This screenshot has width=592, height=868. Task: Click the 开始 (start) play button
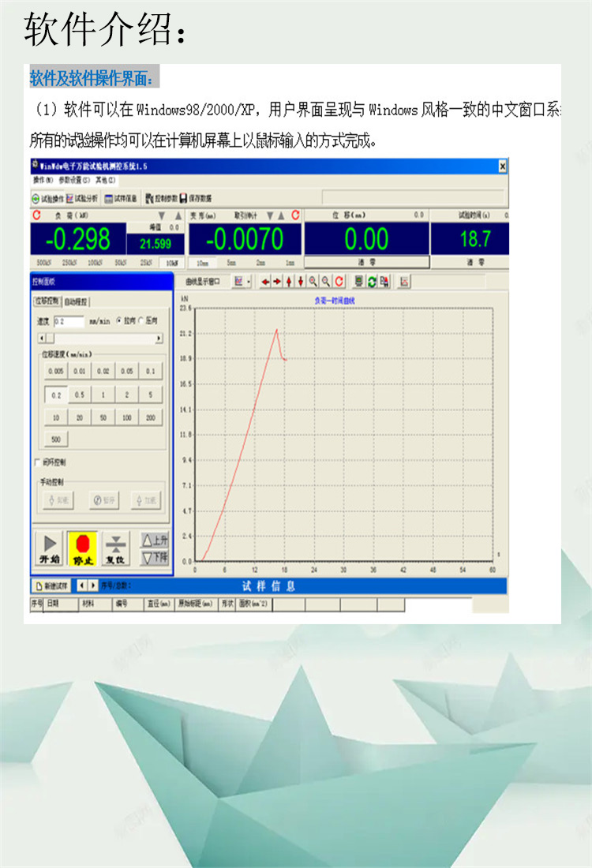click(49, 548)
